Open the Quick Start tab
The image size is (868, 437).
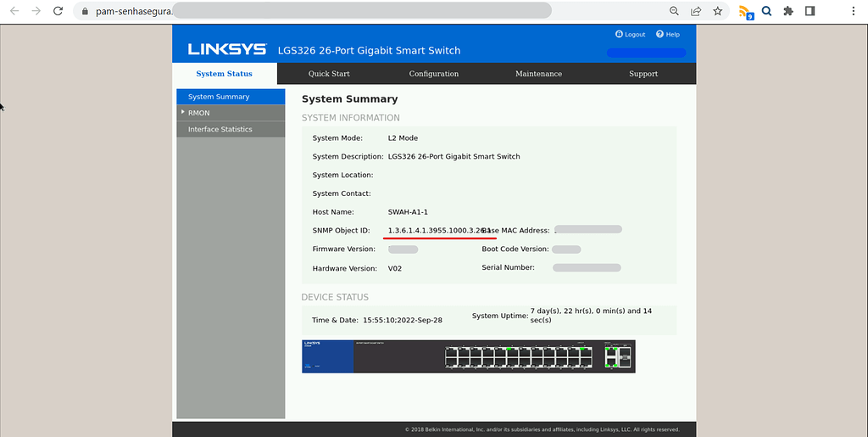point(329,74)
